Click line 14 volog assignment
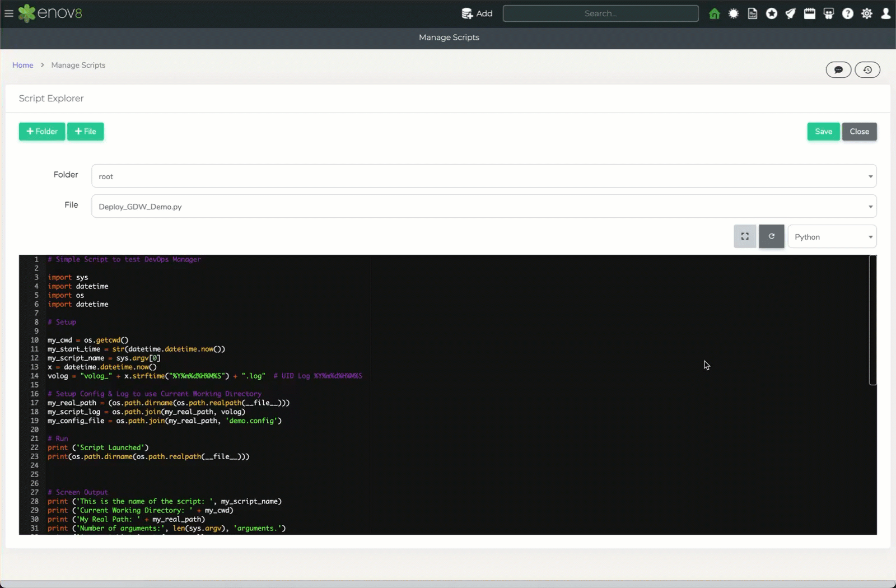The image size is (896, 588). tap(205, 376)
